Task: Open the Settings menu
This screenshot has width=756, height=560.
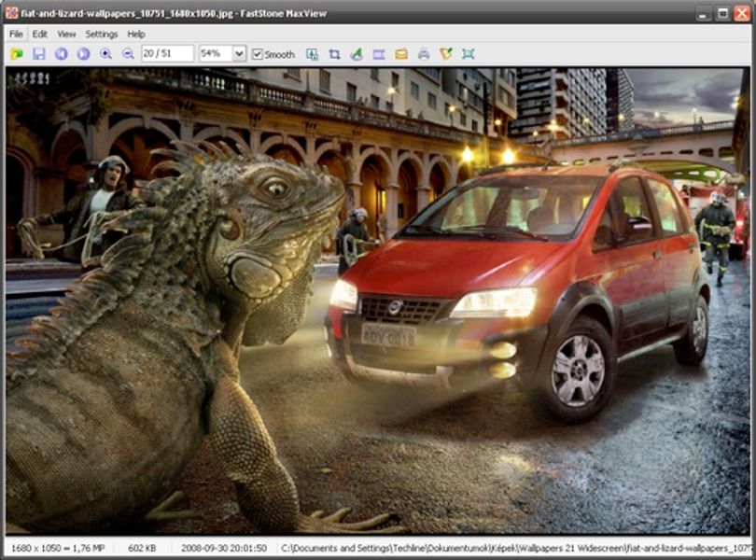Action: pyautogui.click(x=101, y=35)
